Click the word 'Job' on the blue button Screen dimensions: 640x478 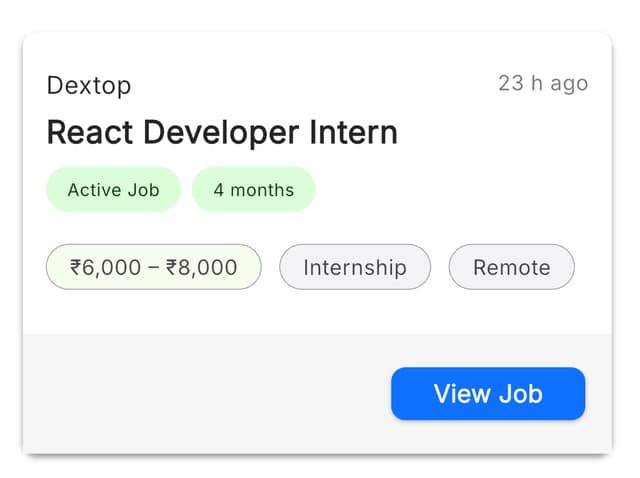(x=520, y=393)
